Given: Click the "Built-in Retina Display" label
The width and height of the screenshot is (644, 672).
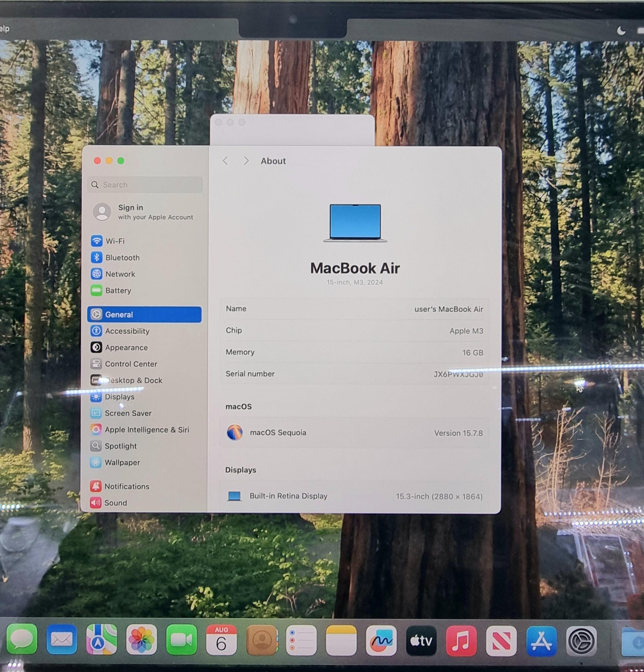Looking at the screenshot, I should click(x=288, y=496).
